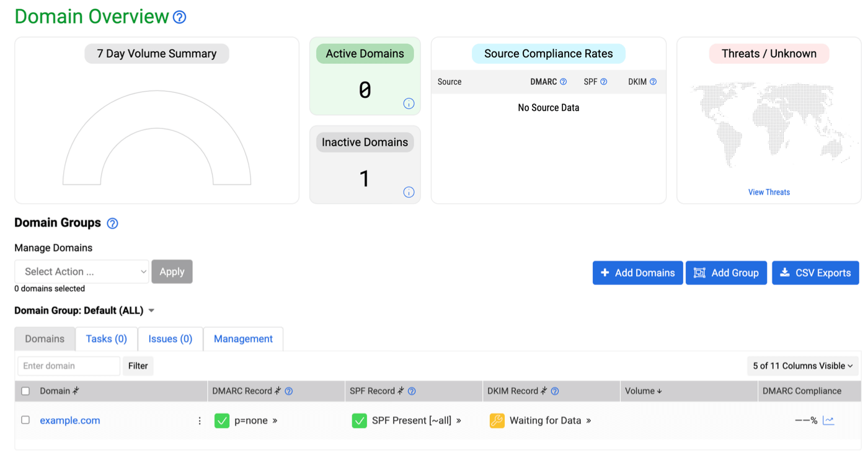Select the example.com row checkbox
The image size is (868, 461).
[x=25, y=420]
